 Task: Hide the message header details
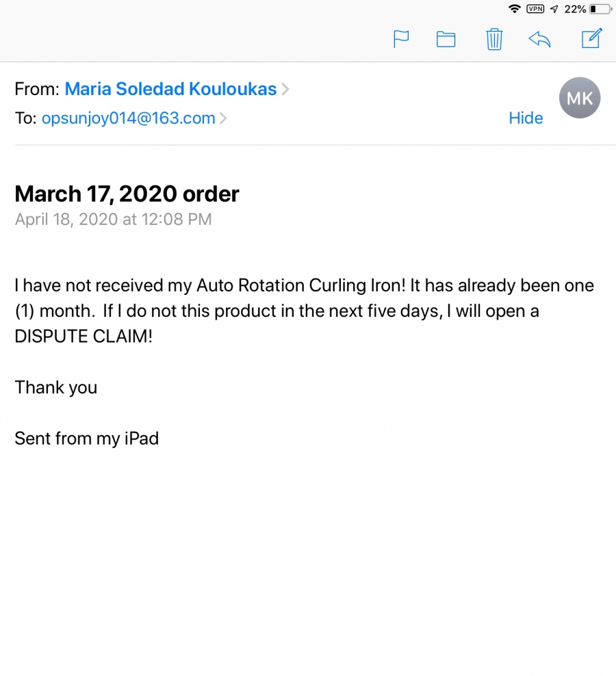526,118
